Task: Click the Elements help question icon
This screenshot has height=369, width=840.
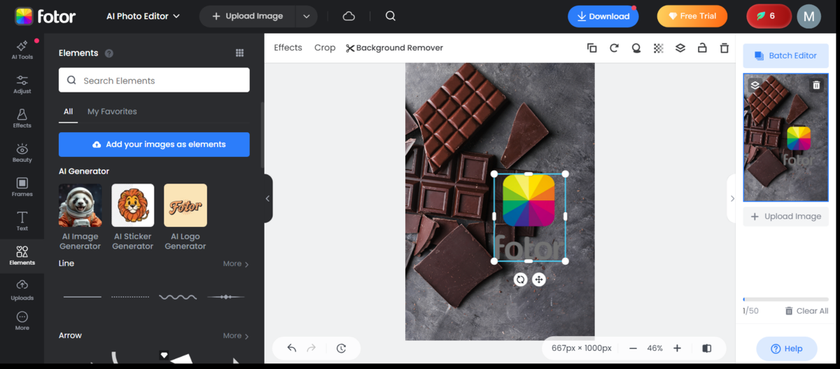Action: coord(109,53)
